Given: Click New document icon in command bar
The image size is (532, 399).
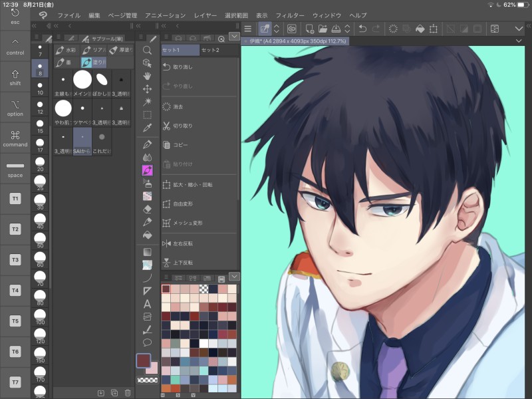Looking at the screenshot, I should point(309,29).
